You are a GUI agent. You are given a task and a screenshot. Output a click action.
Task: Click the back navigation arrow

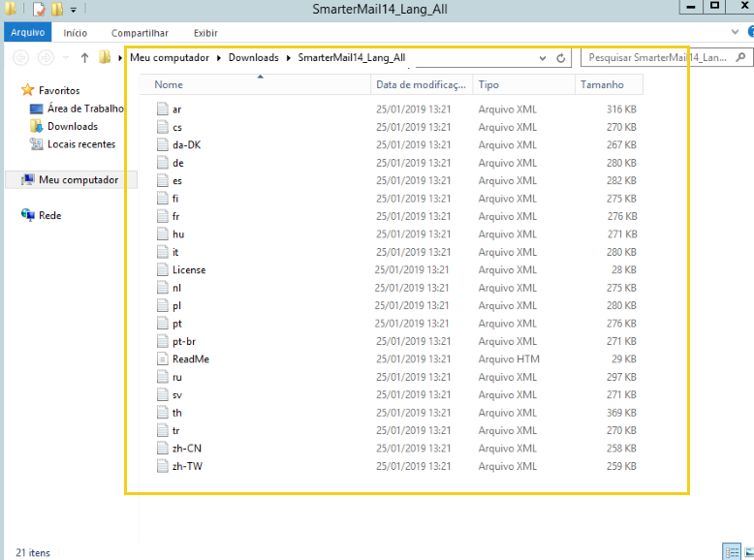pos(20,58)
